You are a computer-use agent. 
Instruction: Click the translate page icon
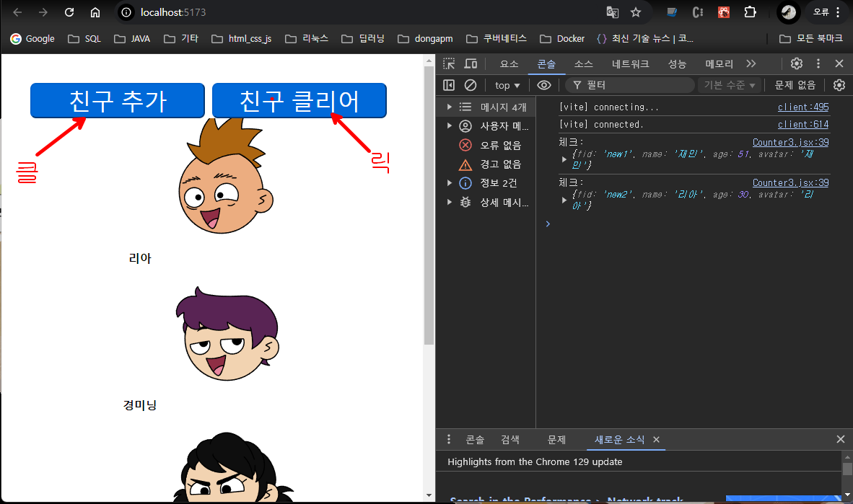click(613, 12)
